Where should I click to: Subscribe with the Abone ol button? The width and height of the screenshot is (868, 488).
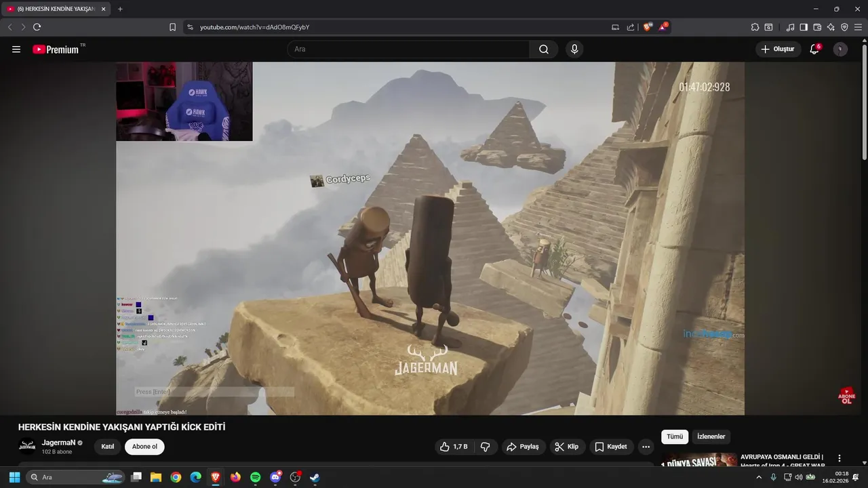(x=144, y=447)
